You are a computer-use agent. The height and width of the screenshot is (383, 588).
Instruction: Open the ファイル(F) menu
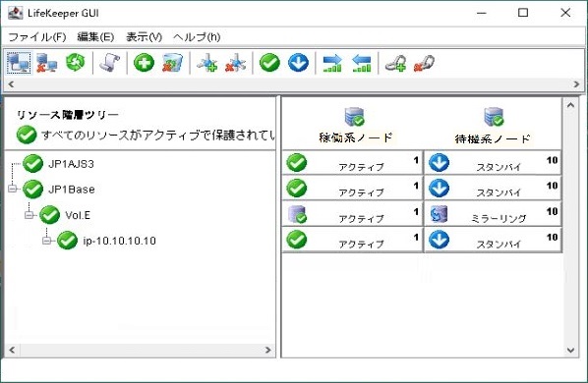37,37
